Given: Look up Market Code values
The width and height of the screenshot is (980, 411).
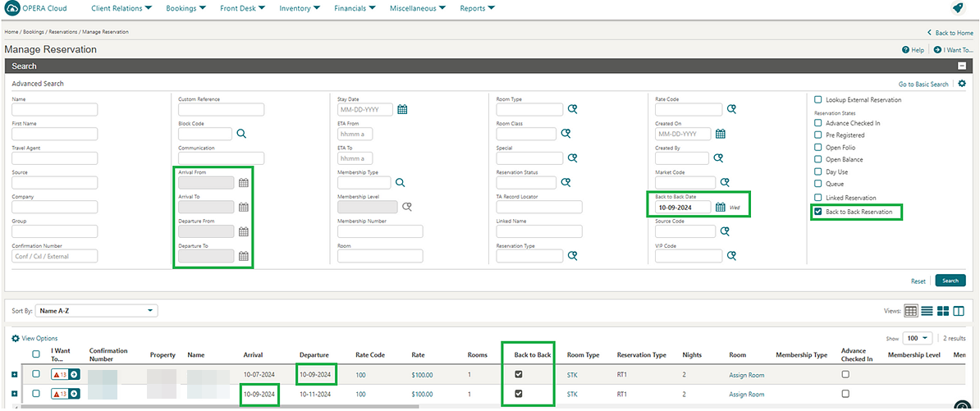Looking at the screenshot, I should tap(725, 182).
